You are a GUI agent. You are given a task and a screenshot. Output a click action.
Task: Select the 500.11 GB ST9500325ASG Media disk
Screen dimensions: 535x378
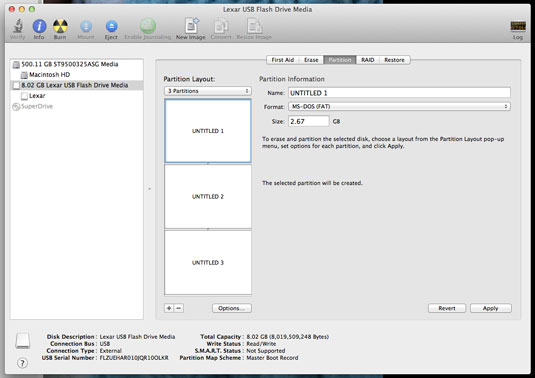click(x=77, y=64)
